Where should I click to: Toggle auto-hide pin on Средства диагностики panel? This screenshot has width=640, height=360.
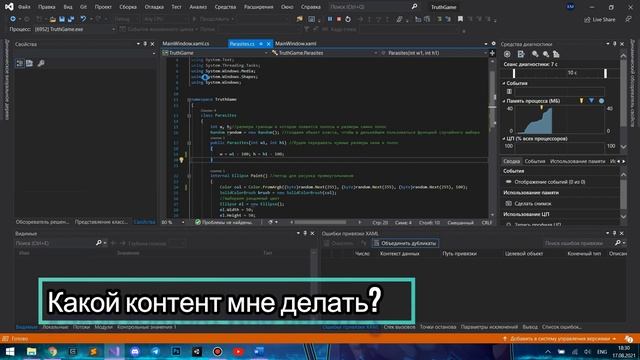coord(615,44)
